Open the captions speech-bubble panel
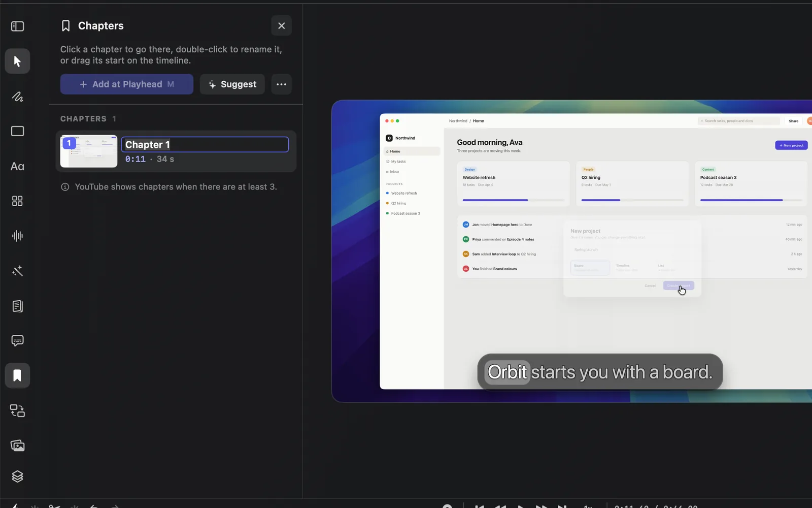 coord(17,340)
